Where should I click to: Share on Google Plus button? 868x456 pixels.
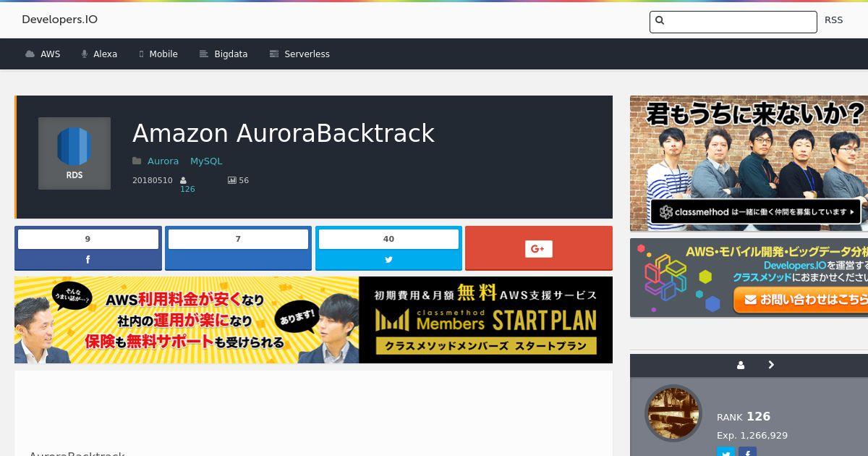coord(539,248)
